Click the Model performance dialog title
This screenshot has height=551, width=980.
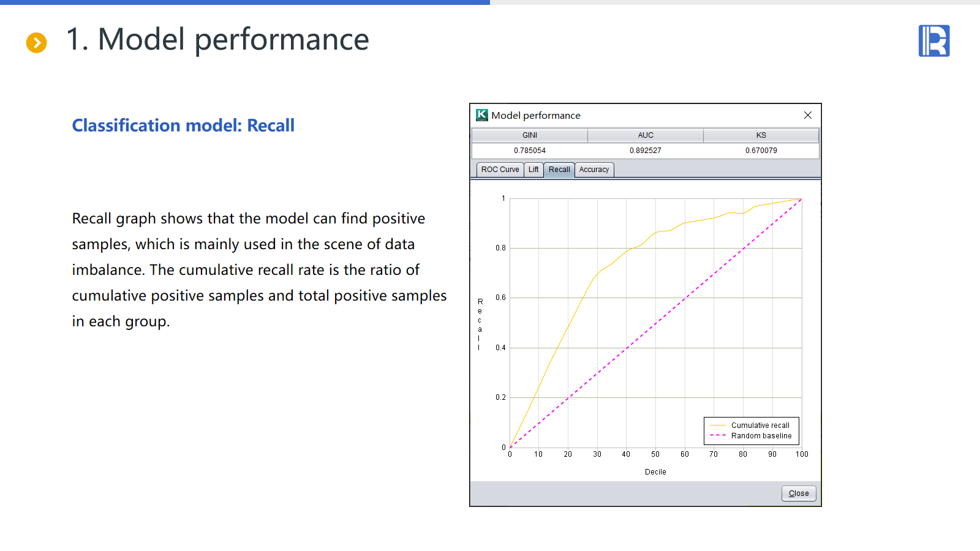[x=536, y=115]
